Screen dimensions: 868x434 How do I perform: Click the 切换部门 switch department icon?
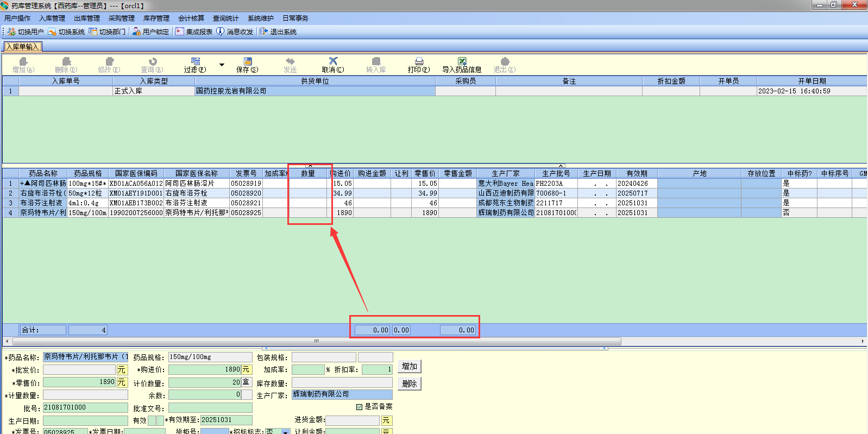(x=93, y=32)
